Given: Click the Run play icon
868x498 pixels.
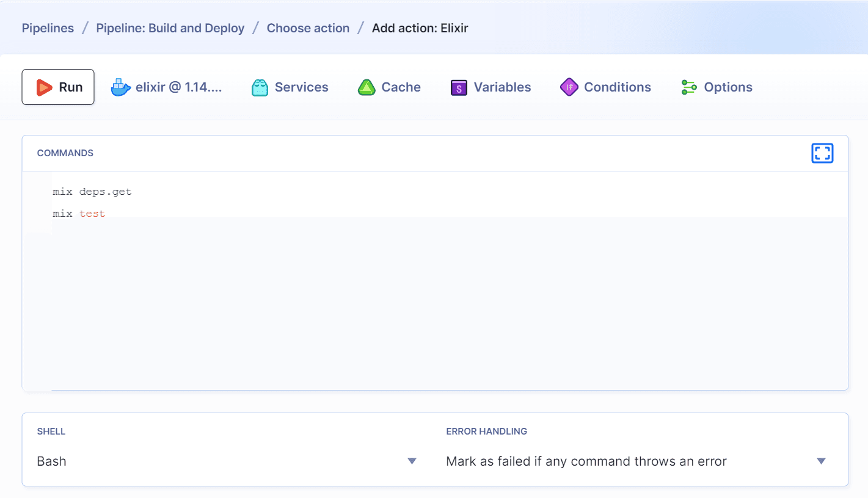Looking at the screenshot, I should (x=44, y=87).
